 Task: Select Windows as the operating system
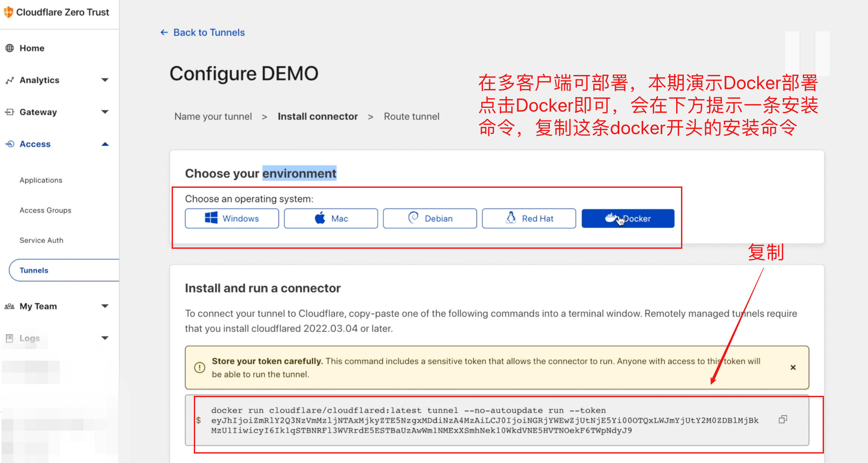point(232,218)
